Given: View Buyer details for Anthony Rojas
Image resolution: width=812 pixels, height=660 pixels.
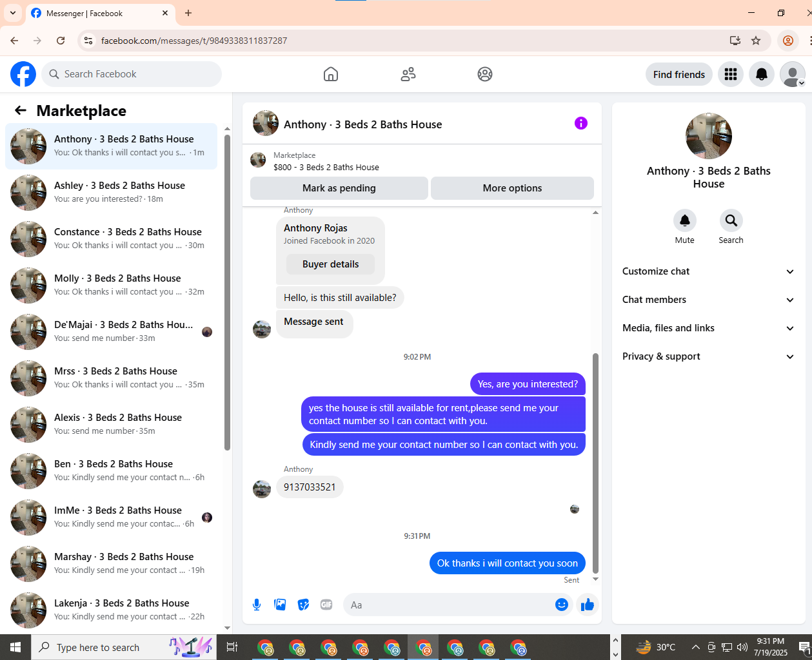Looking at the screenshot, I should tap(330, 264).
